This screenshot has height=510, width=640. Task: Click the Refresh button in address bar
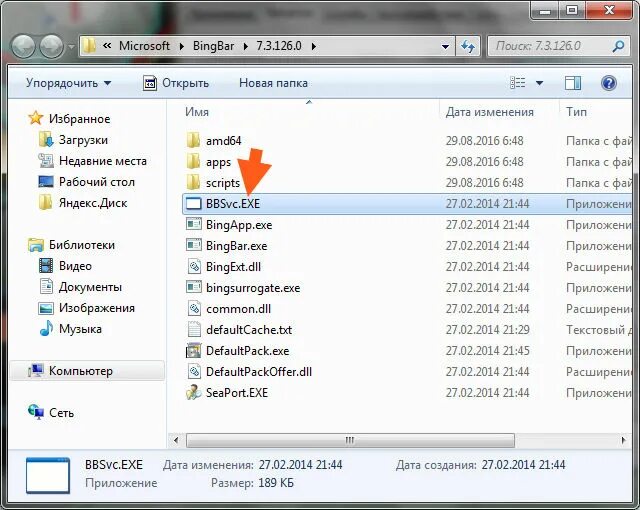468,46
